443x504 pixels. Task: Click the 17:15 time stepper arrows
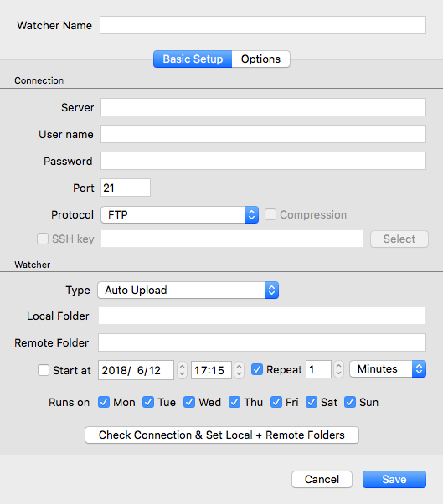(x=239, y=370)
